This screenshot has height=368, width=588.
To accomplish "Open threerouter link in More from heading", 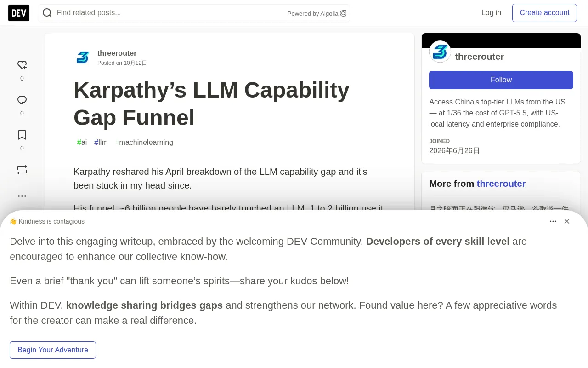I will click(x=501, y=184).
